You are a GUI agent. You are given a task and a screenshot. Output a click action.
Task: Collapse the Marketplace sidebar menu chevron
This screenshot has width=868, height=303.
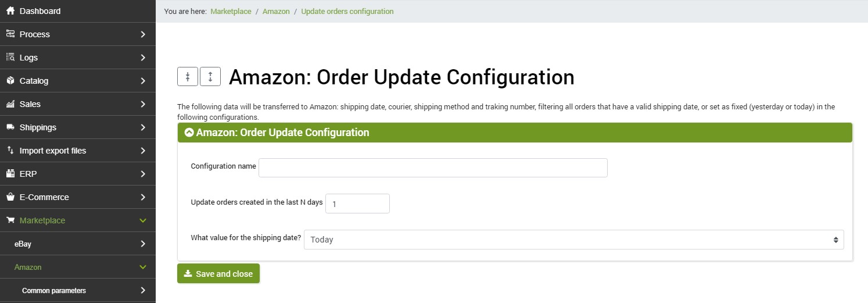point(143,220)
